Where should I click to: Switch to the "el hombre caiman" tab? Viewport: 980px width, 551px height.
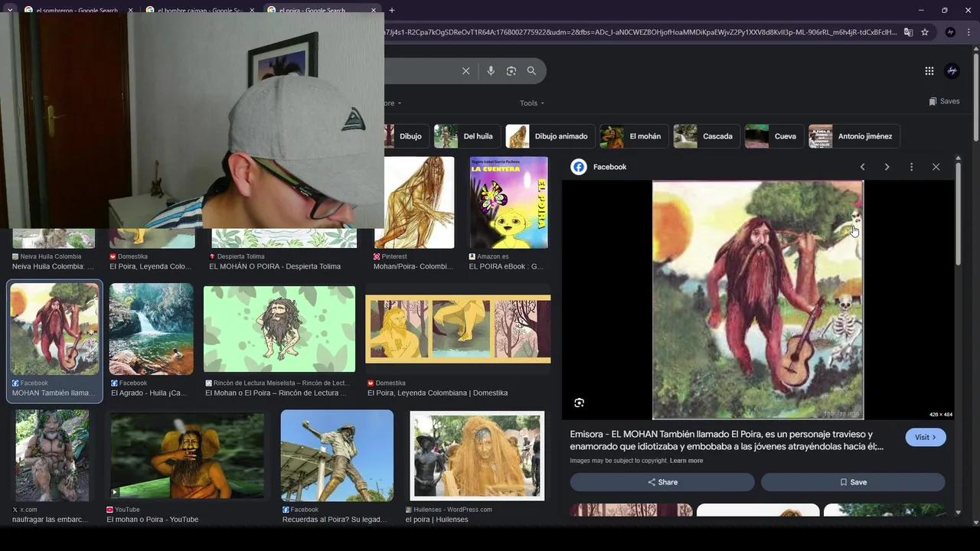click(201, 11)
